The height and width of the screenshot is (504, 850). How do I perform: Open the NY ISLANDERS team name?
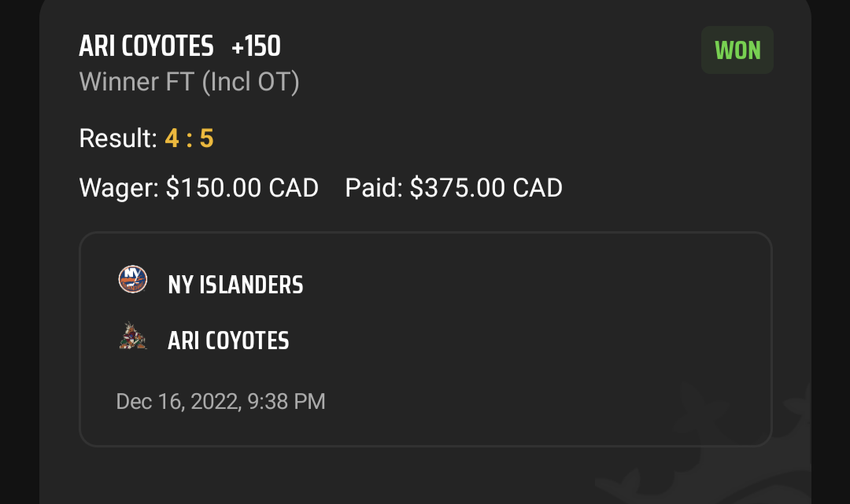[235, 285]
